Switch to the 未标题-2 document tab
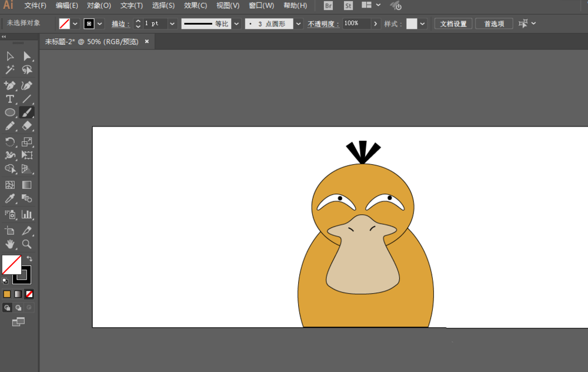The height and width of the screenshot is (372, 588). pos(92,42)
